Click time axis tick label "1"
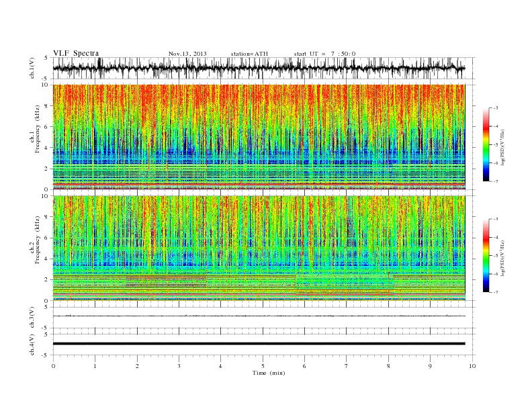The image size is (532, 411). click(x=95, y=366)
